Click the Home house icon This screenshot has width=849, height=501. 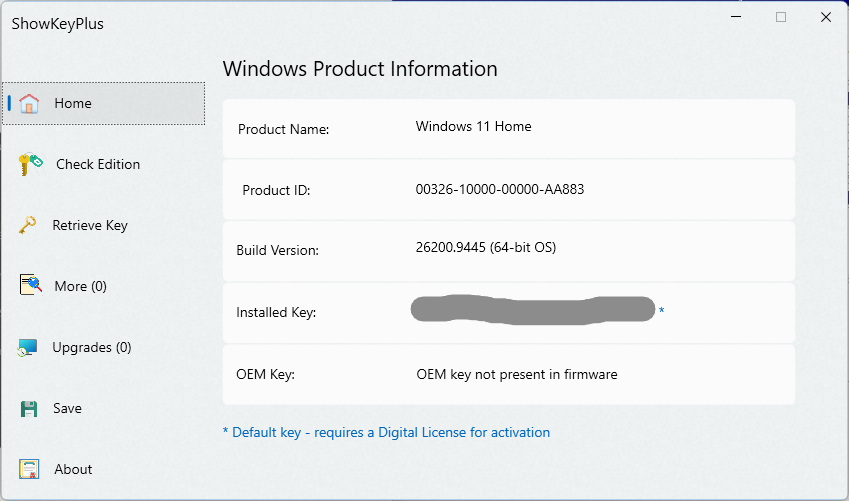(29, 103)
